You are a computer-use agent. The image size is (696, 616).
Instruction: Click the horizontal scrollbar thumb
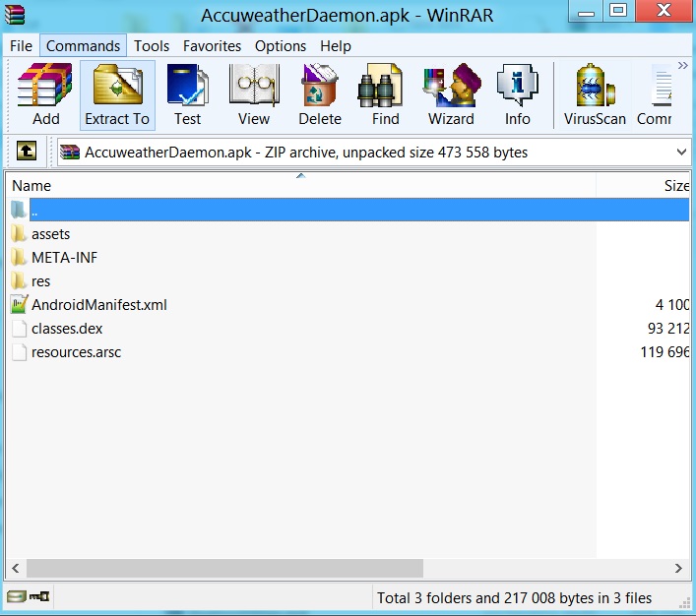[224, 568]
